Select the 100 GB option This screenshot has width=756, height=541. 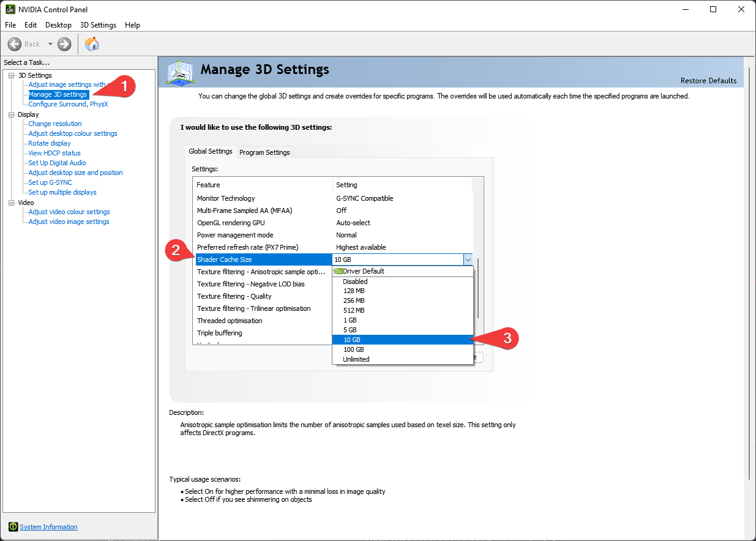click(x=353, y=349)
